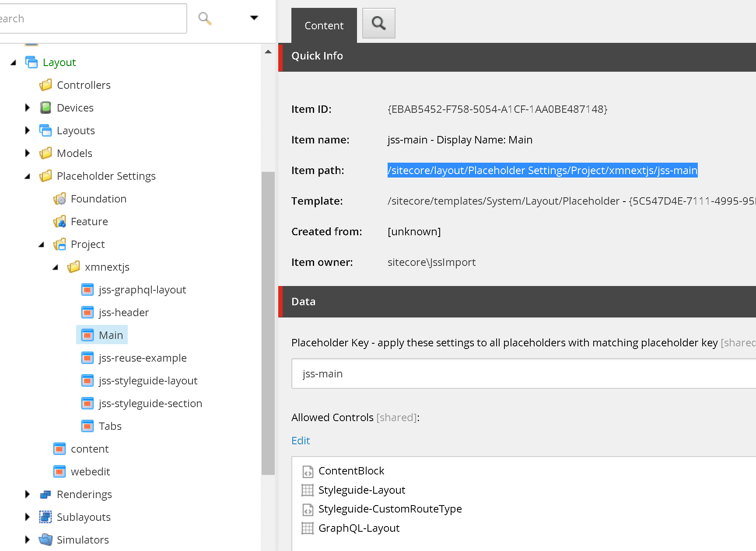Click the Devices item icon
Viewport: 756px width, 551px height.
[x=45, y=108]
